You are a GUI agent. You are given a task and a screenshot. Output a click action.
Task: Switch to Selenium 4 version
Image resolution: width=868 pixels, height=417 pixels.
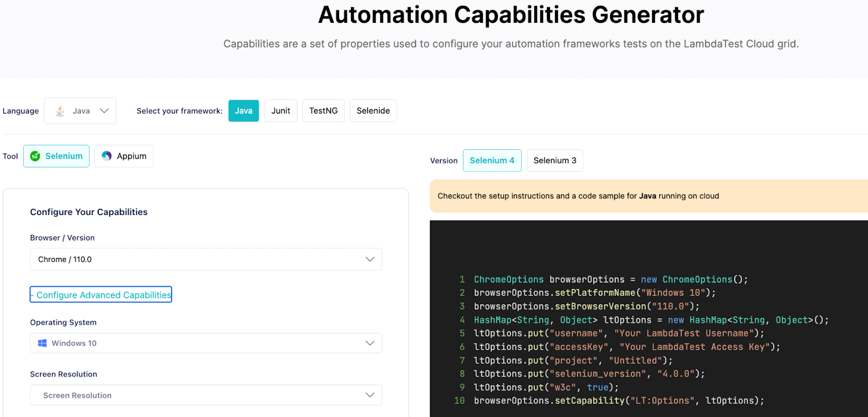492,161
